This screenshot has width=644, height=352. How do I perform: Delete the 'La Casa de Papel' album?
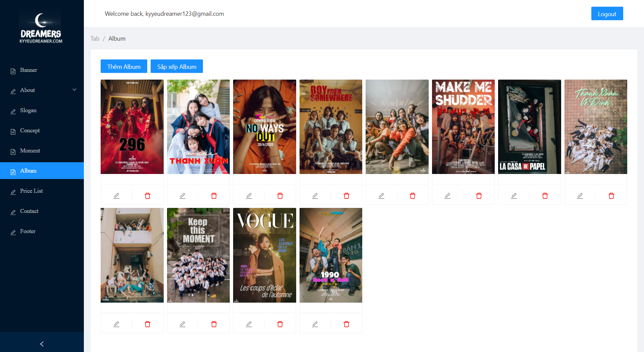(x=545, y=195)
